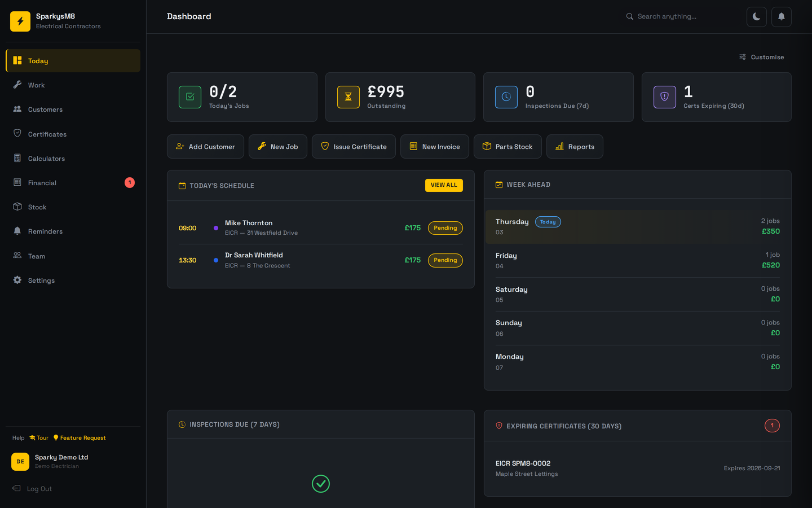812x508 pixels.
Task: Click the £520 Friday total
Action: coord(771,265)
